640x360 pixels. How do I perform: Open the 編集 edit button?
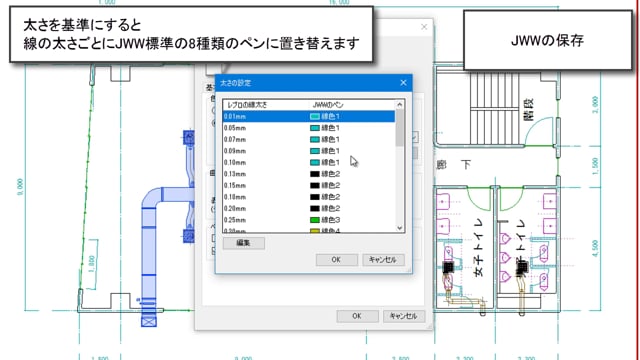click(244, 243)
